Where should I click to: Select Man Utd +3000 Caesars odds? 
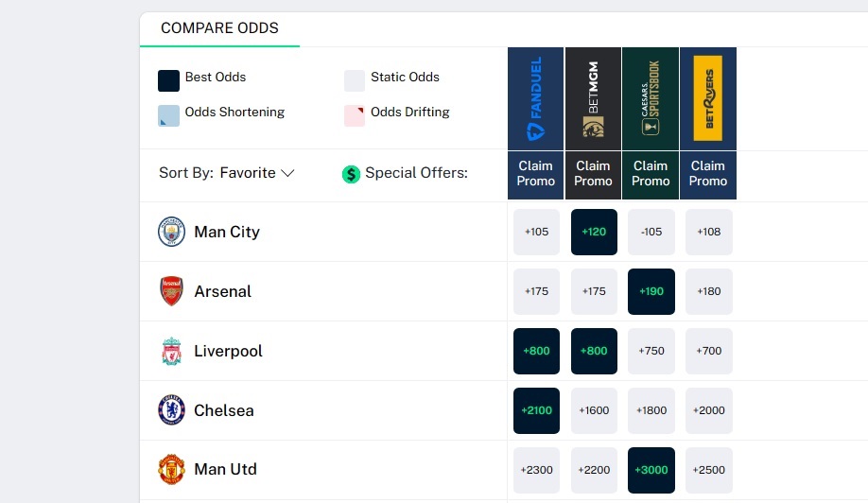pos(651,470)
